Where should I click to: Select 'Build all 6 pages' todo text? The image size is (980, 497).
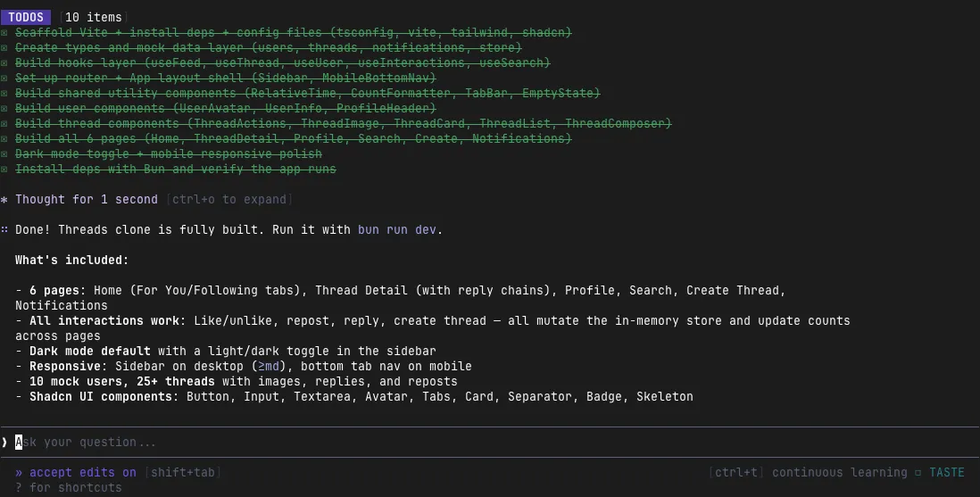pos(293,139)
